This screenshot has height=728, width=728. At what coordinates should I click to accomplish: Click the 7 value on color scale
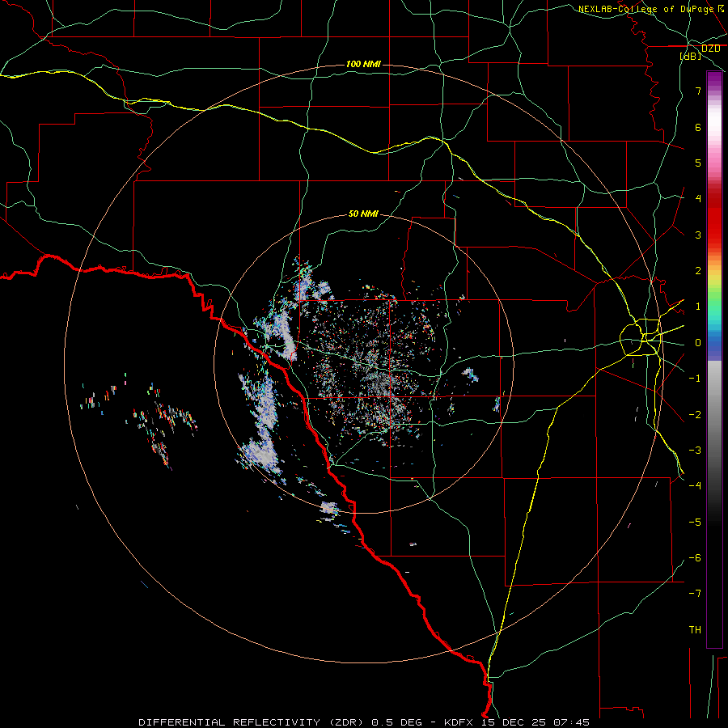point(698,91)
